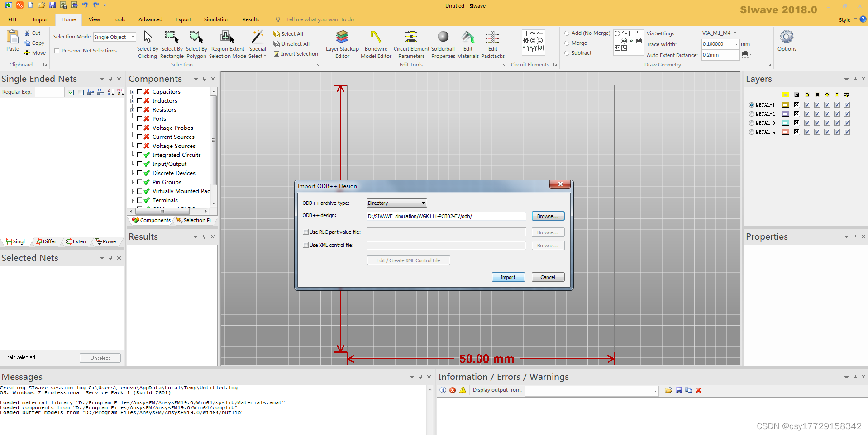Click METAL-3 layer color swatch
868x435 pixels.
[x=785, y=123]
